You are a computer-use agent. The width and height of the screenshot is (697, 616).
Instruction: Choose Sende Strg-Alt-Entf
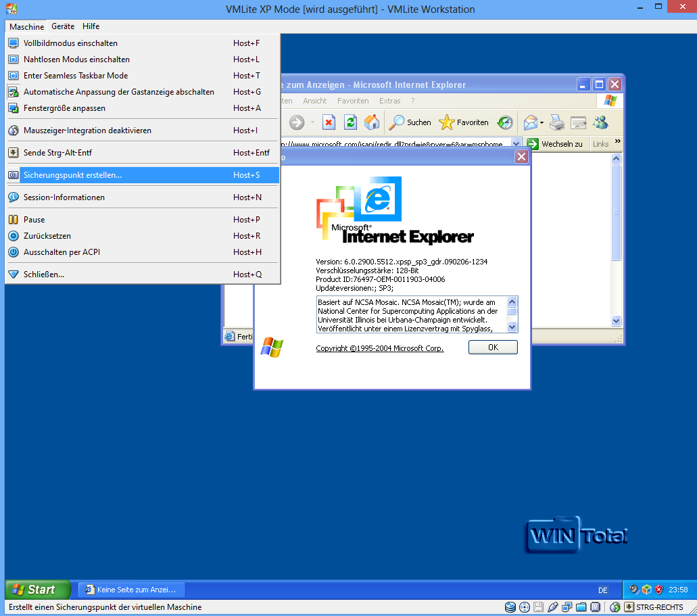click(x=143, y=153)
